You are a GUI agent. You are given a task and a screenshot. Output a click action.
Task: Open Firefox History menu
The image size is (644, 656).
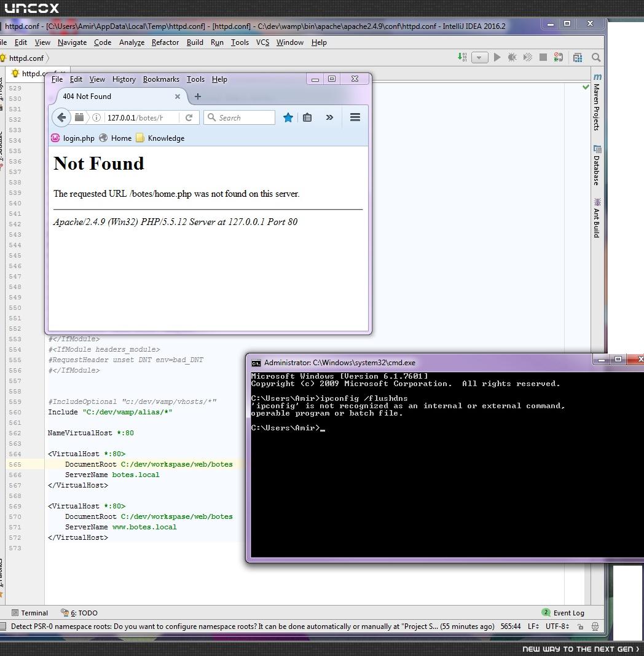coord(124,79)
